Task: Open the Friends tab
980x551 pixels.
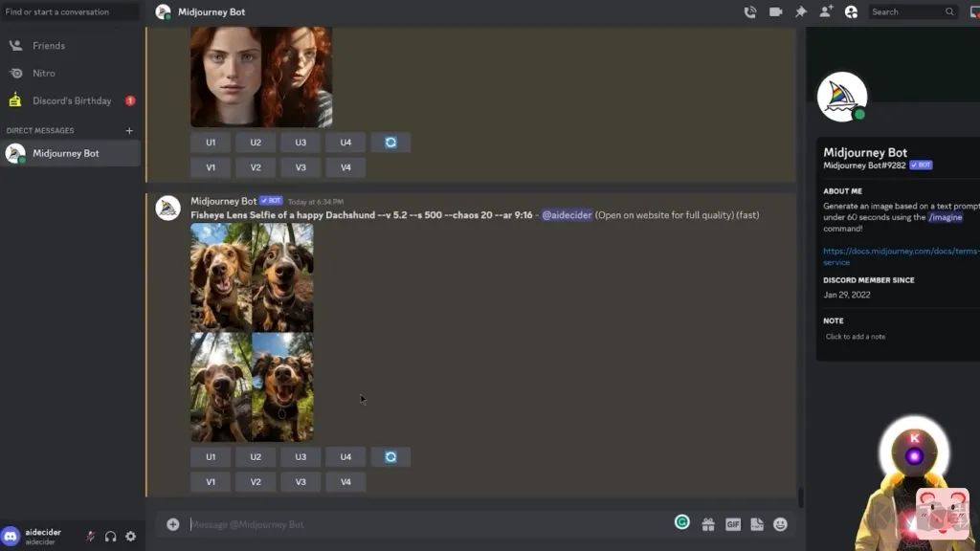Action: (49, 46)
